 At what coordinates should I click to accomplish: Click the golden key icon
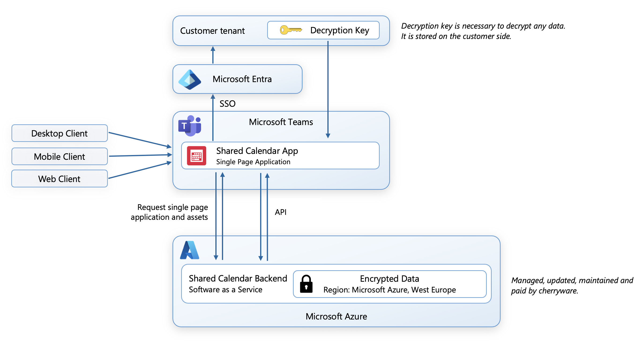click(291, 30)
